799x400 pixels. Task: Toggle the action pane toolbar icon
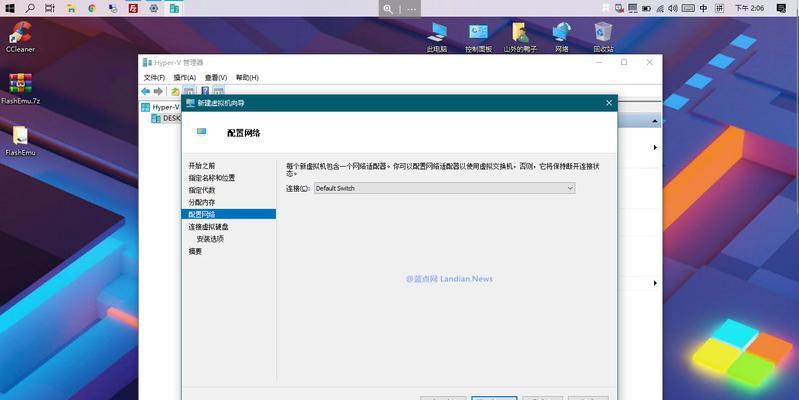219,91
